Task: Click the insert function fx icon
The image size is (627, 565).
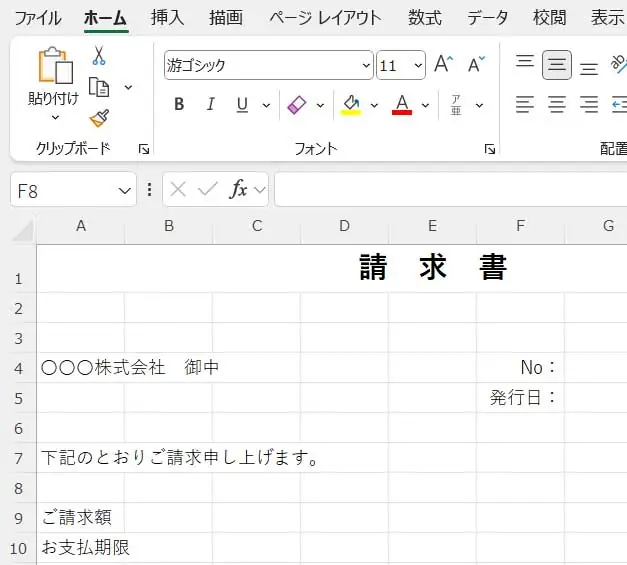Action: (x=238, y=189)
